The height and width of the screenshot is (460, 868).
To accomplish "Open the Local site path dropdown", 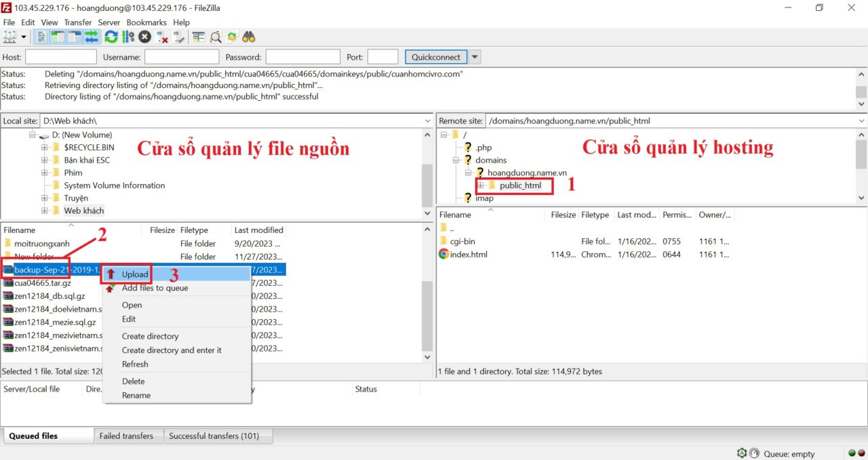I will point(427,121).
